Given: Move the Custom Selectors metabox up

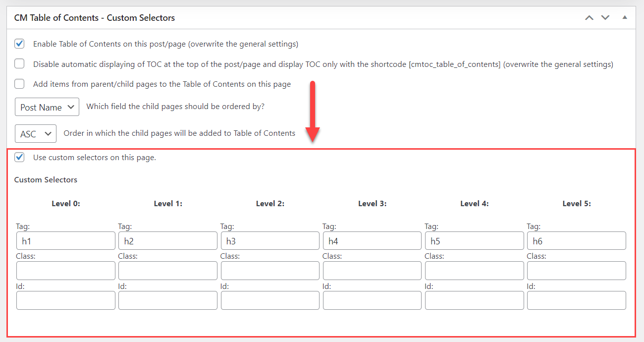Looking at the screenshot, I should pos(589,17).
